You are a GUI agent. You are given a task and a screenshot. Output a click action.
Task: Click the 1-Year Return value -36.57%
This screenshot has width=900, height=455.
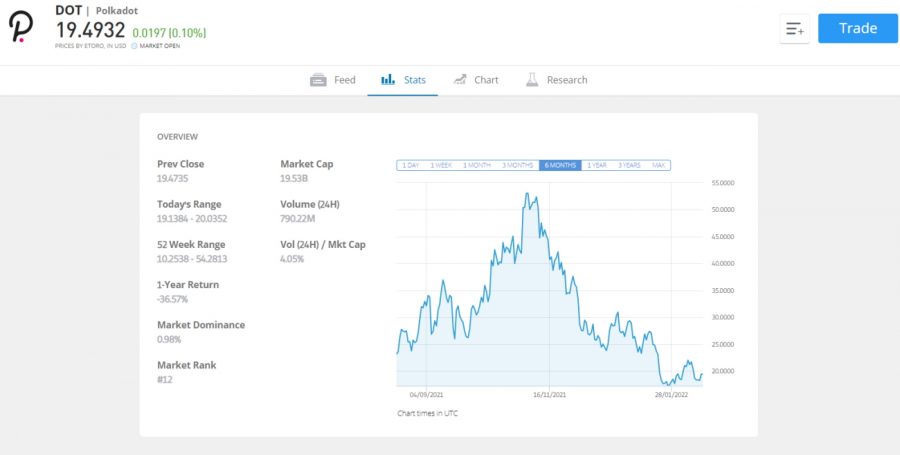(172, 299)
